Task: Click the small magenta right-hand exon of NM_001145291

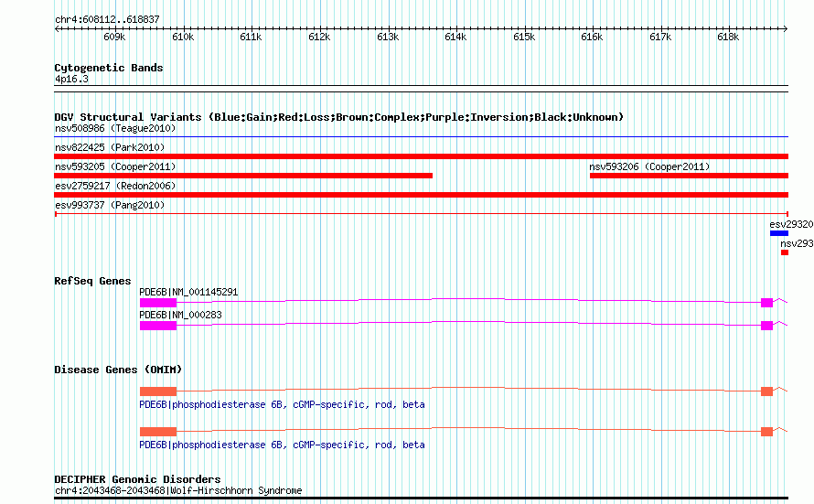Action: 766,303
